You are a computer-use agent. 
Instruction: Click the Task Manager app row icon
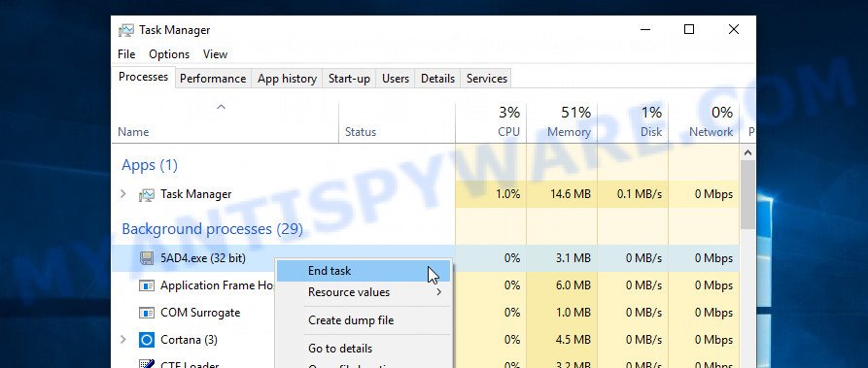(146, 195)
